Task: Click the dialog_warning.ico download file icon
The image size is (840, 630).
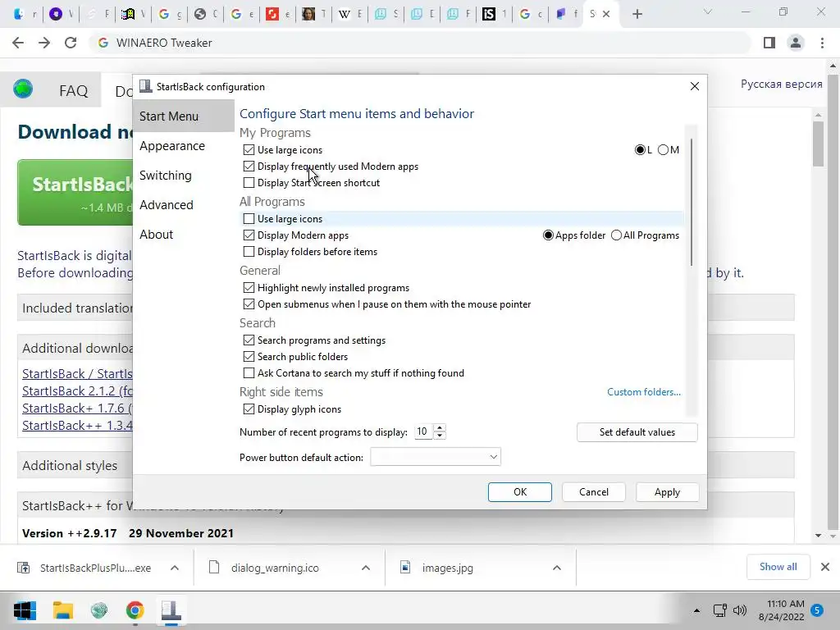Action: click(214, 568)
